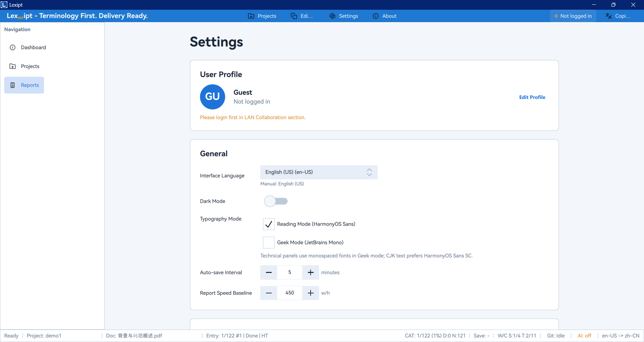644x342 pixels.
Task: Open the Editor tab in top bar
Action: coord(302,16)
